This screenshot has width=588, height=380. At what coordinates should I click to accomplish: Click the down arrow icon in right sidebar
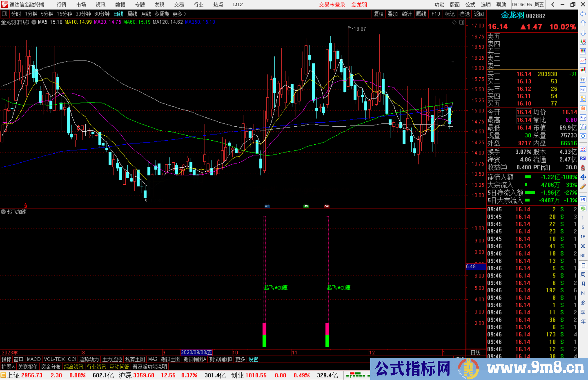[x=583, y=33]
